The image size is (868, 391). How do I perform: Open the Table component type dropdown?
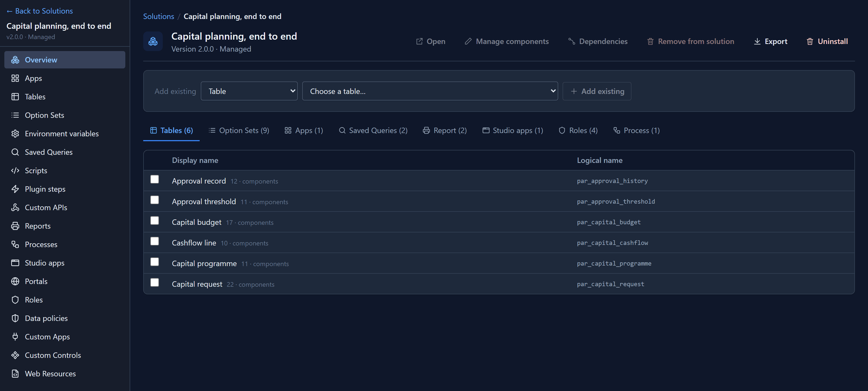click(x=249, y=91)
